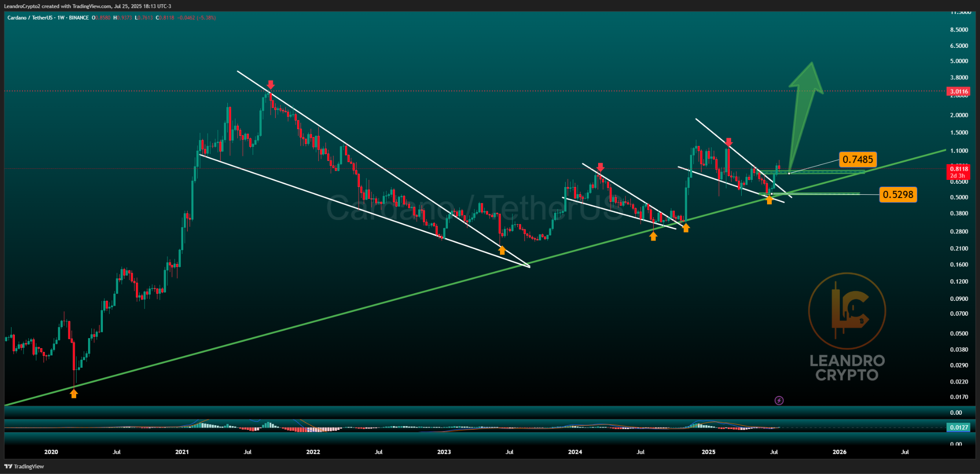Click the 0.0127 indicator value label
The width and height of the screenshot is (980, 474).
[959, 428]
